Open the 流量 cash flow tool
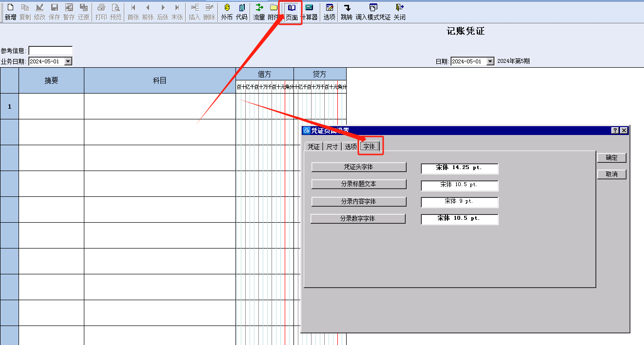 click(x=259, y=12)
